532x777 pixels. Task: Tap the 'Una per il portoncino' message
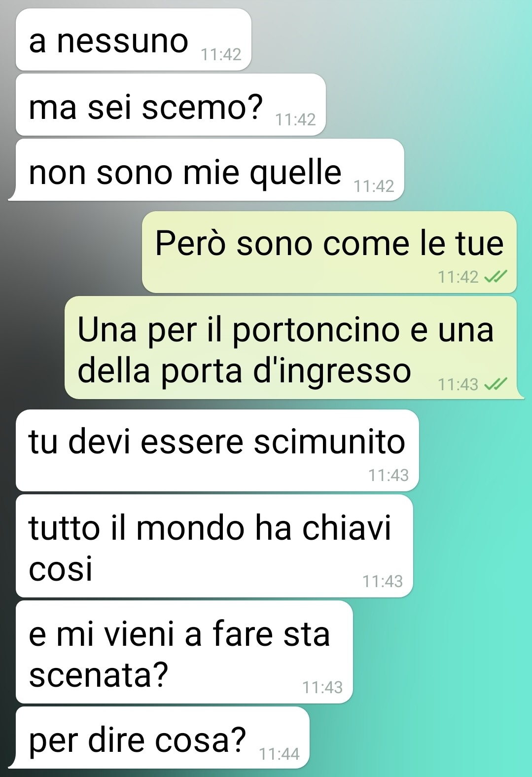click(293, 348)
